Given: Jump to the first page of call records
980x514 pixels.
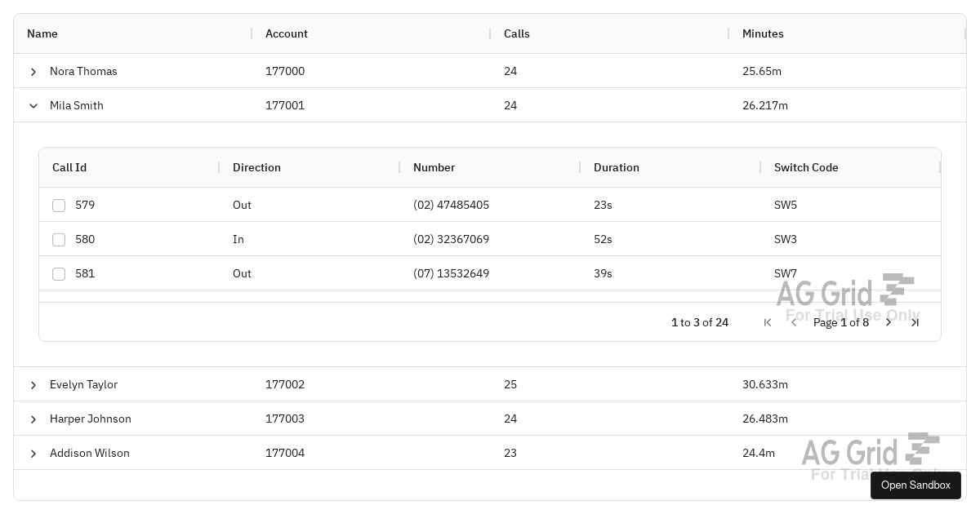Looking at the screenshot, I should pyautogui.click(x=768, y=322).
